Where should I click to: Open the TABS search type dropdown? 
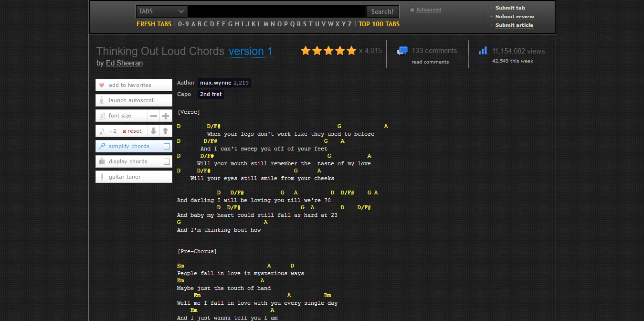tap(161, 11)
